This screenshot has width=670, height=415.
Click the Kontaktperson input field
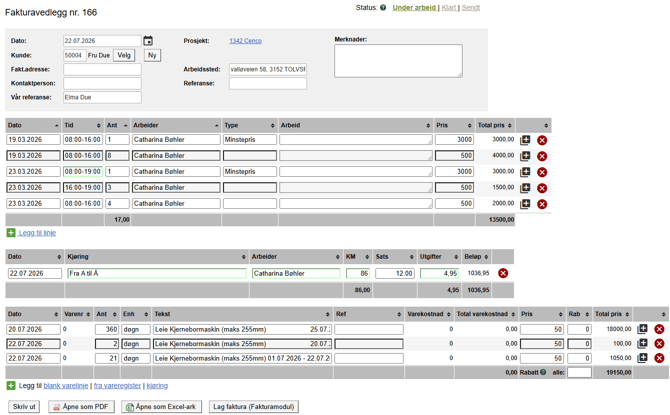point(102,83)
